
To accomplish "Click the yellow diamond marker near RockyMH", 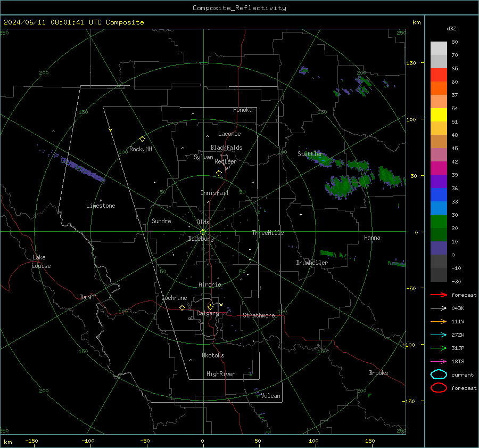I will tap(142, 139).
